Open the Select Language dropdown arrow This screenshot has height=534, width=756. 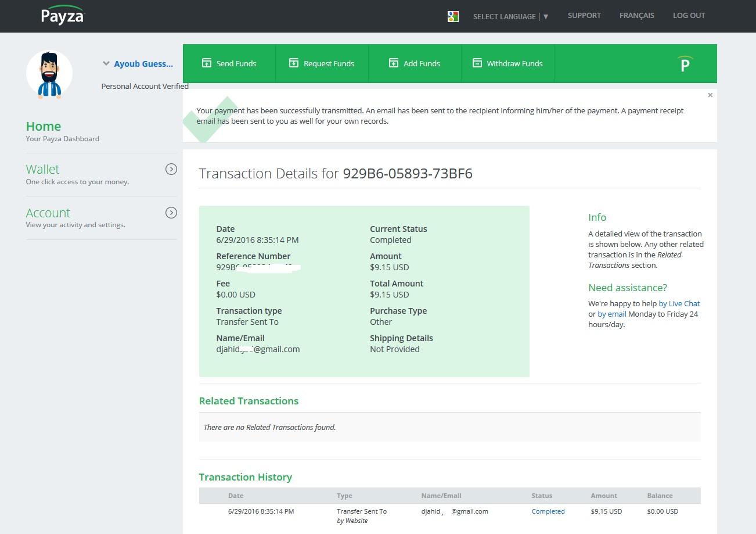(546, 17)
